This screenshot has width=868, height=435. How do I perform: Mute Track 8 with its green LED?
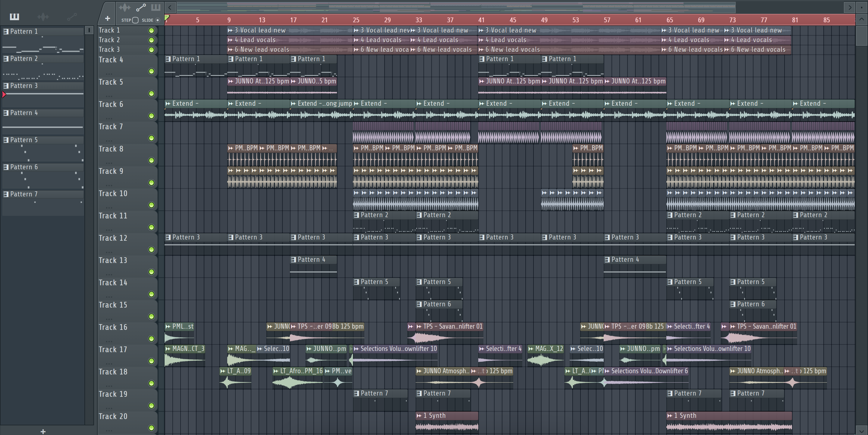[x=152, y=161]
